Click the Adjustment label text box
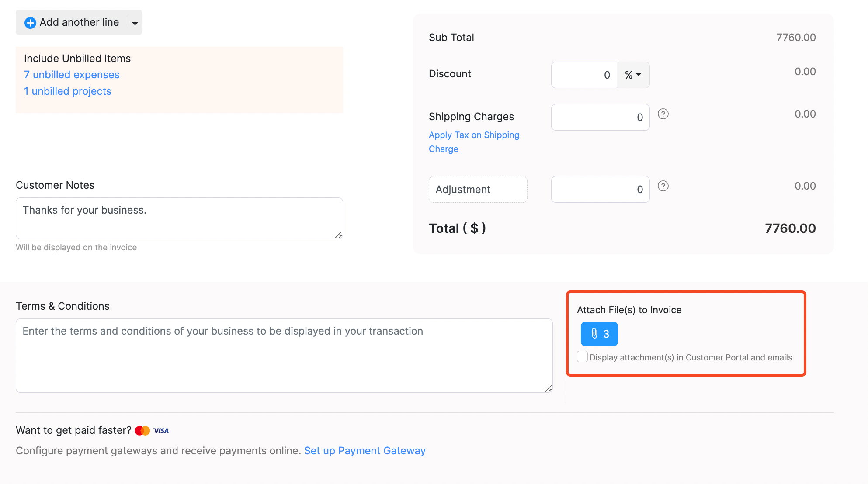Image resolution: width=868 pixels, height=484 pixels. point(478,190)
